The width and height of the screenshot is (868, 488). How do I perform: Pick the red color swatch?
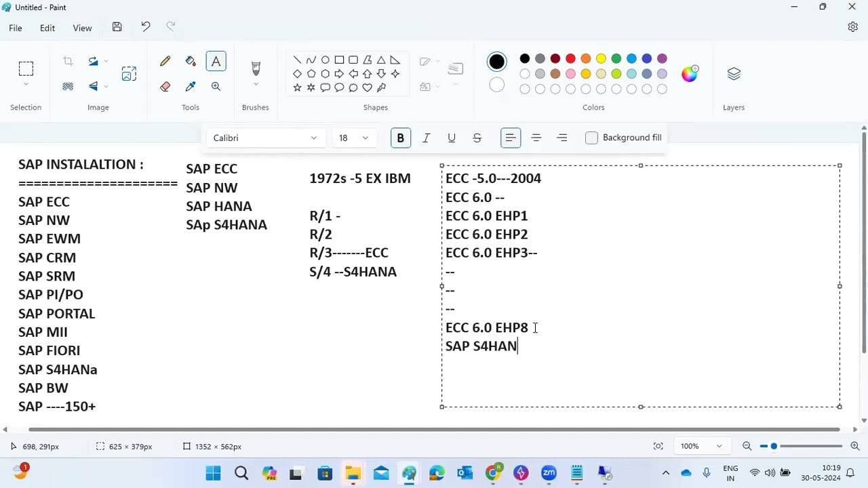pos(570,59)
